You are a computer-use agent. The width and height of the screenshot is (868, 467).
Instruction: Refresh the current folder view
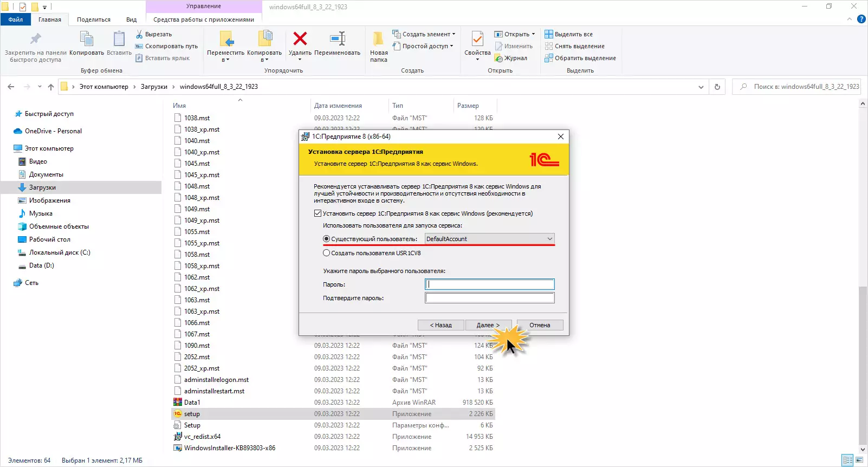[x=717, y=87]
